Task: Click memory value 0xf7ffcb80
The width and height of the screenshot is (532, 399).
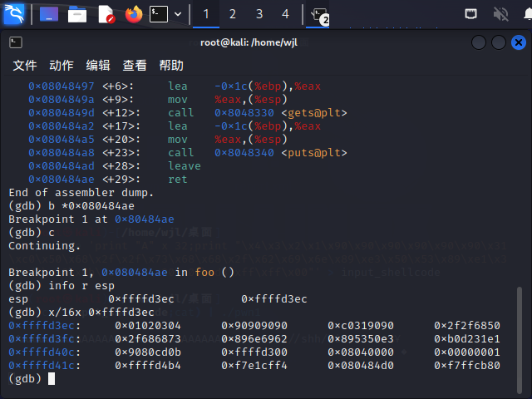Action: click(467, 366)
